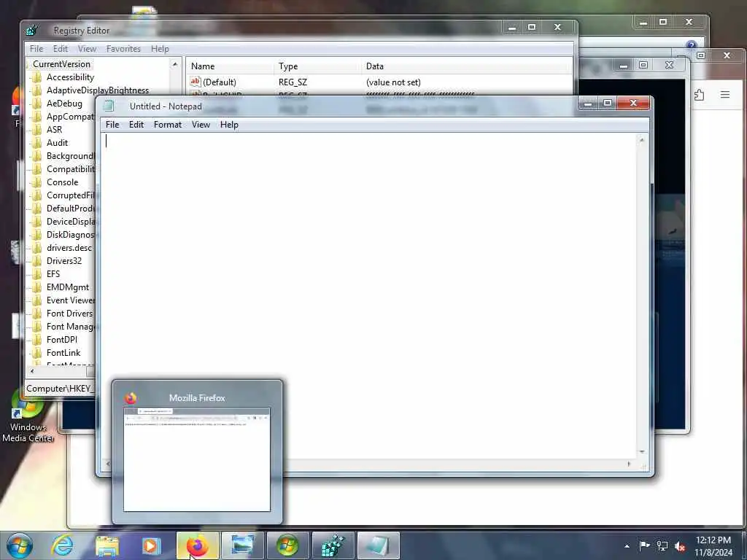
Task: Select the EFS registry key
Action: coord(53,274)
